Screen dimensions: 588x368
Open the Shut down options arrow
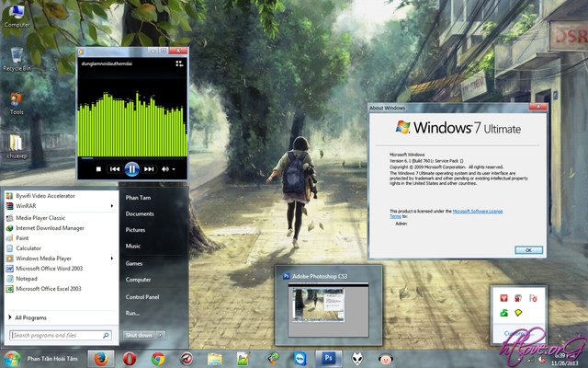pos(161,335)
